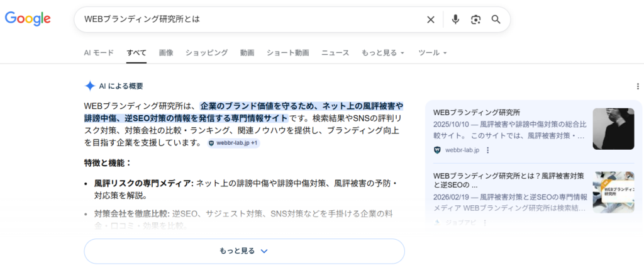Expand AI overview with もっと見る button
The image size is (644, 270).
tap(245, 250)
